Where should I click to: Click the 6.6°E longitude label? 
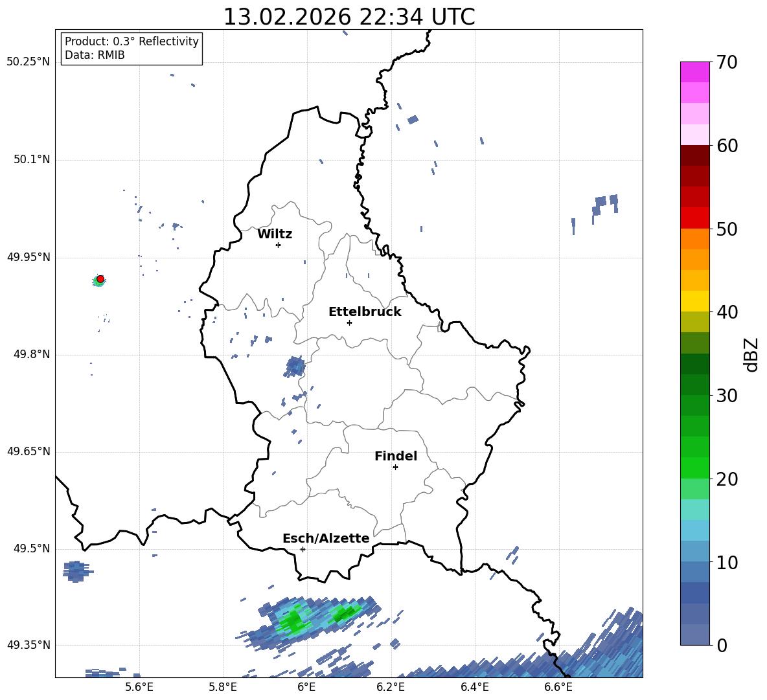point(558,687)
